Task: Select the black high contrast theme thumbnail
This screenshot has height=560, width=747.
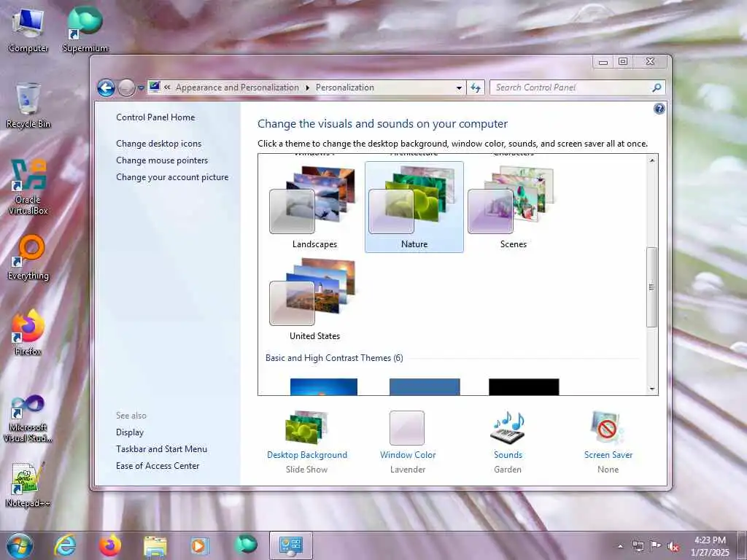Action: click(x=524, y=386)
